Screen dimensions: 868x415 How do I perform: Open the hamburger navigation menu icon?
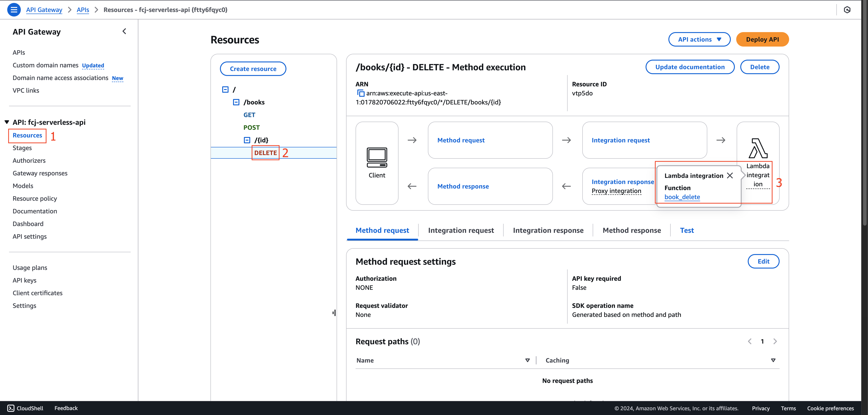[x=14, y=10]
